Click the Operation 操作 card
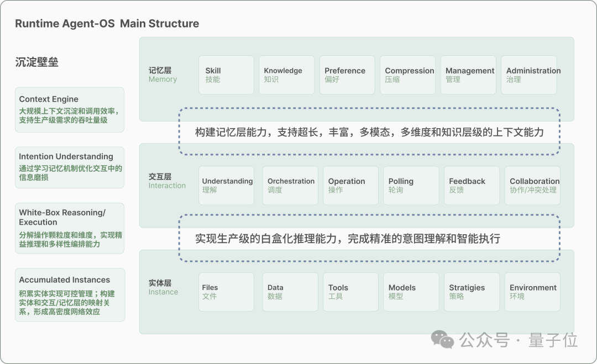This screenshot has width=597, height=364. click(x=350, y=185)
